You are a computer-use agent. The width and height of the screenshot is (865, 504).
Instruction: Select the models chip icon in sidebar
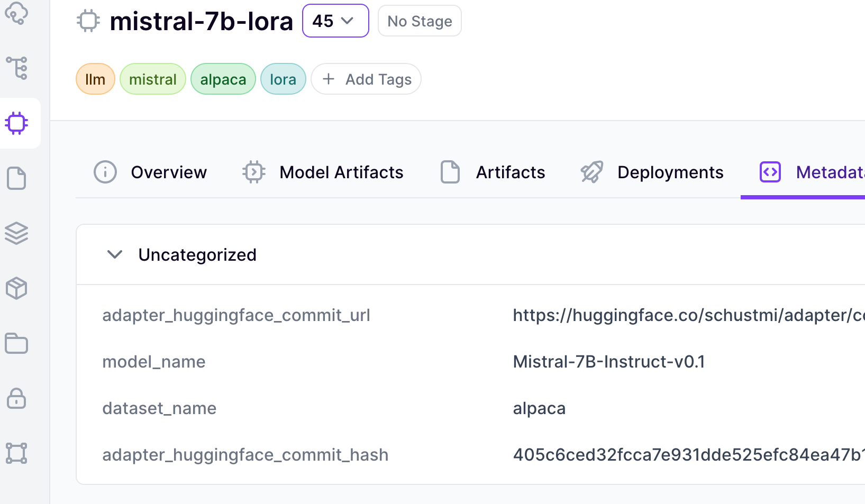click(17, 123)
